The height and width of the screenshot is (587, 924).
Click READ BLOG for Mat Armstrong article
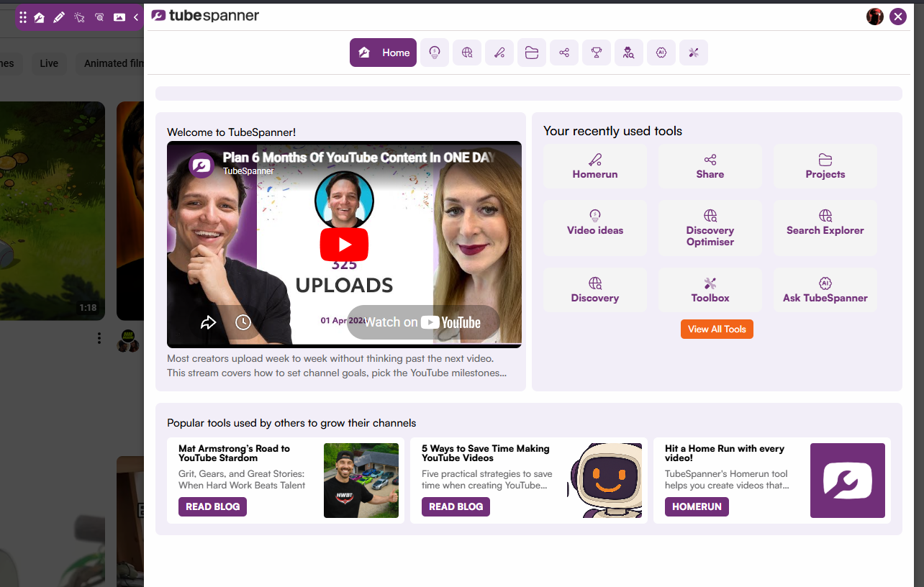[212, 506]
